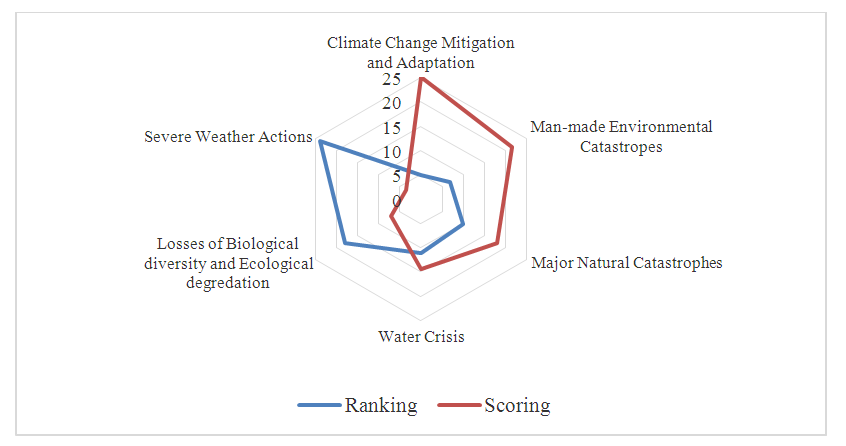Click the Water Crisis axis label
846x446 pixels.
click(x=421, y=336)
